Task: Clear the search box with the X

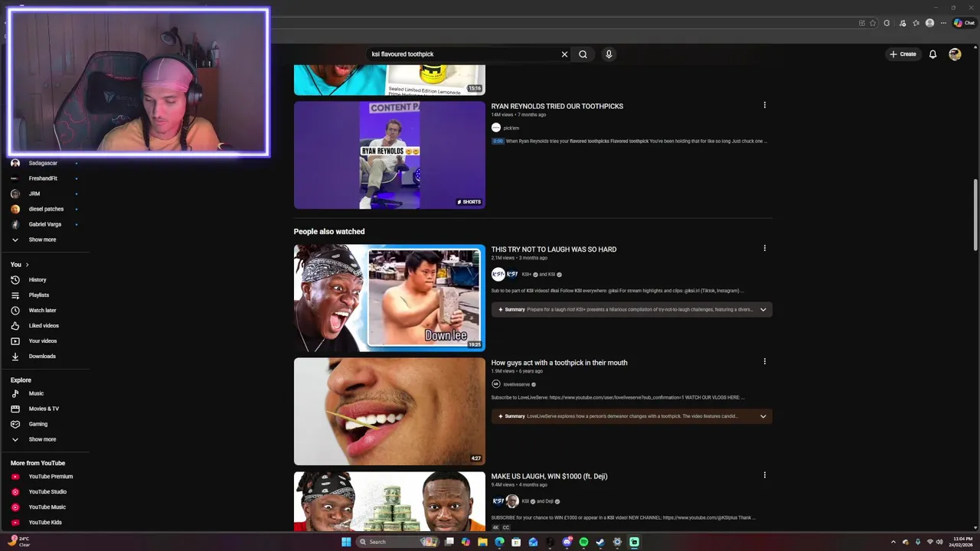Action: coord(564,54)
